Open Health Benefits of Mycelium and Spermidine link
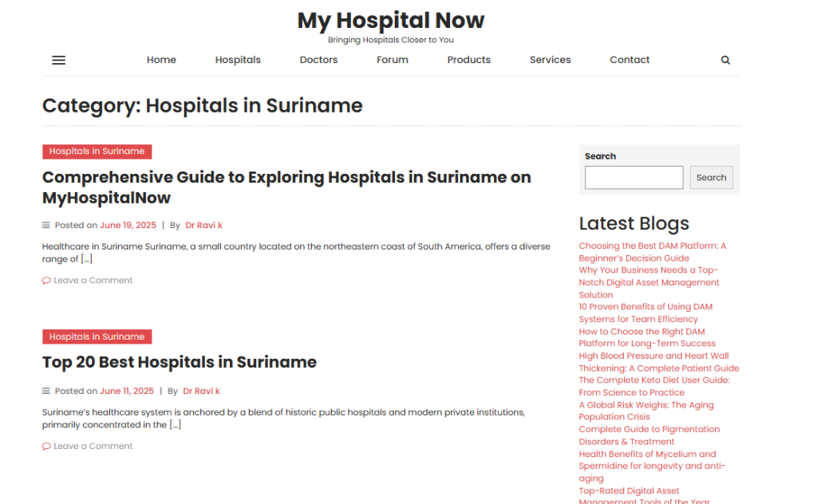The height and width of the screenshot is (504, 817). [652, 466]
